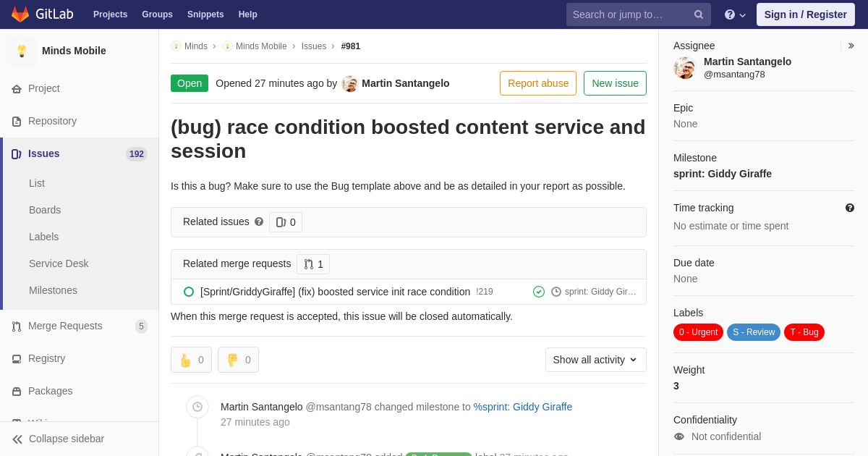
Task: Click Martin Santangelo's avatar beside Opened text
Action: pos(350,84)
